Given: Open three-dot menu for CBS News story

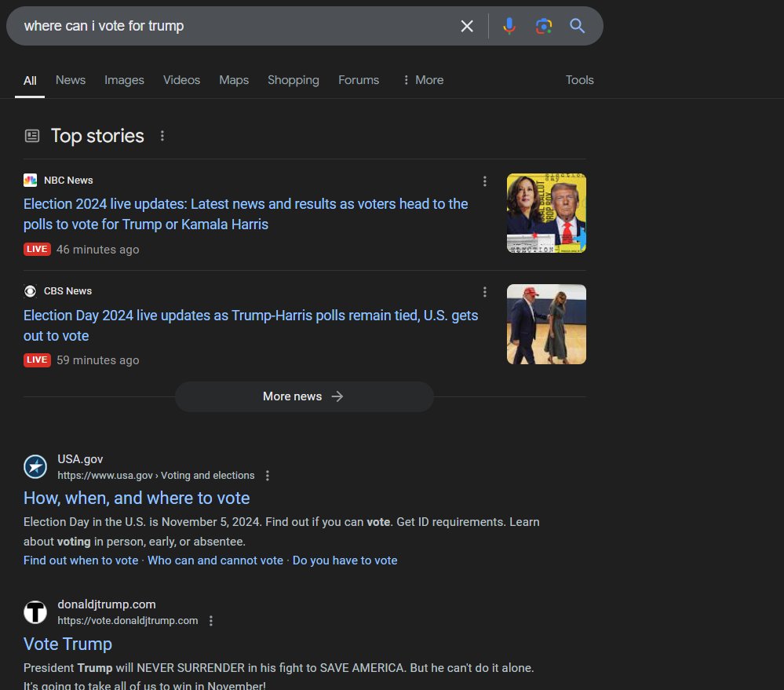Looking at the screenshot, I should (x=484, y=292).
